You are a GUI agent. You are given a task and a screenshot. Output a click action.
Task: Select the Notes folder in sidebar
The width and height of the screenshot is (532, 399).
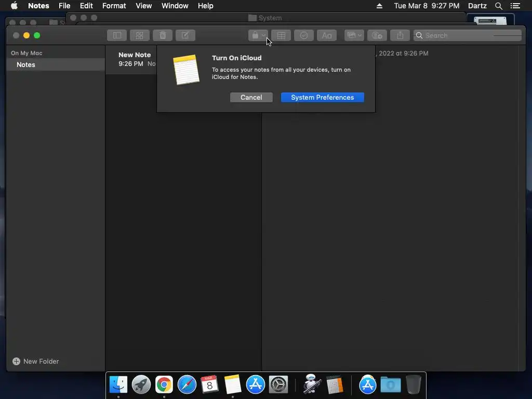pyautogui.click(x=56, y=64)
